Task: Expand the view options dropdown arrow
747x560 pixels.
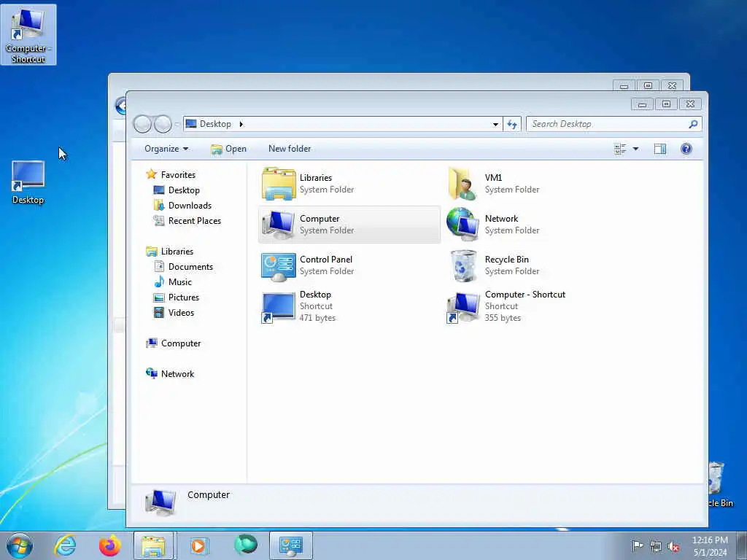Action: [x=635, y=149]
